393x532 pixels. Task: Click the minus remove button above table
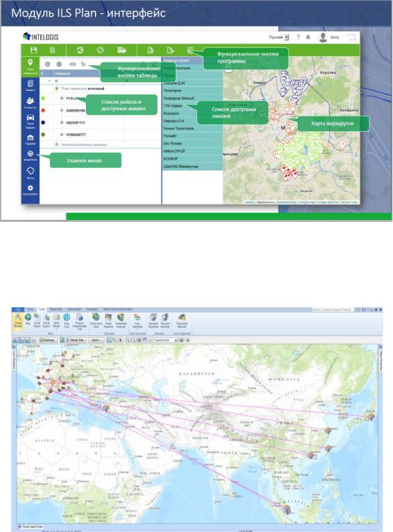point(59,64)
